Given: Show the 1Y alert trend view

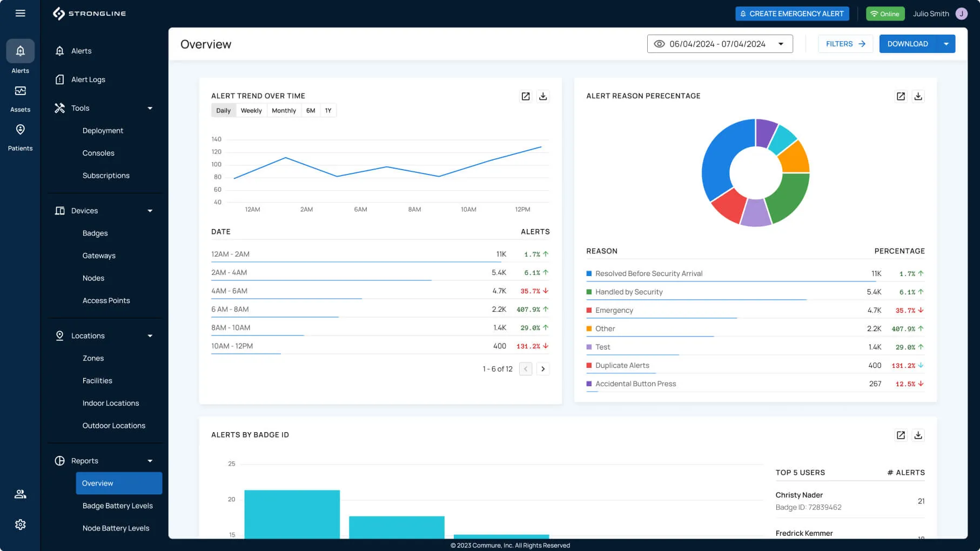Looking at the screenshot, I should coord(328,110).
